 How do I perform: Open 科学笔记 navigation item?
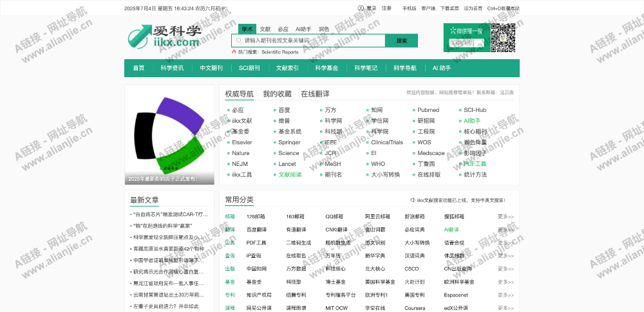click(366, 68)
